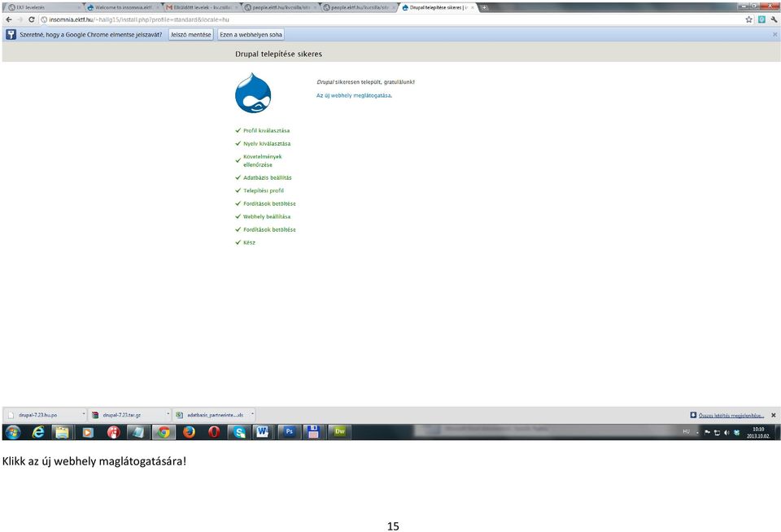Click the Drupal telepítése sikeres heading
Image resolution: width=781 pixels, height=532 pixels.
[278, 54]
